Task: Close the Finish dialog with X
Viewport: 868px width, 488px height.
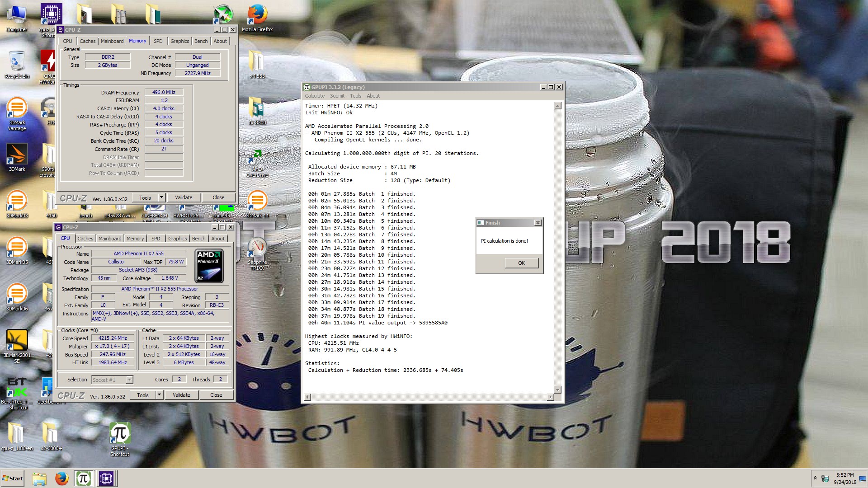Action: coord(538,223)
